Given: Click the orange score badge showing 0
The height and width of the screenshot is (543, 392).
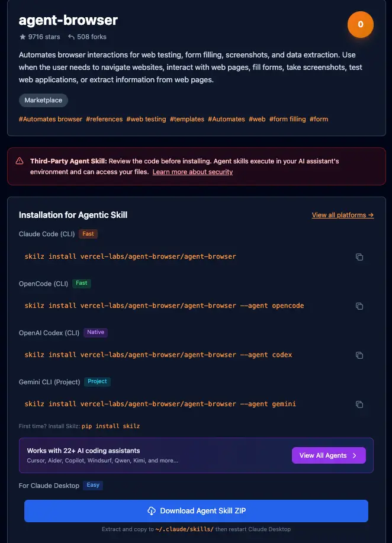Looking at the screenshot, I should click(361, 25).
